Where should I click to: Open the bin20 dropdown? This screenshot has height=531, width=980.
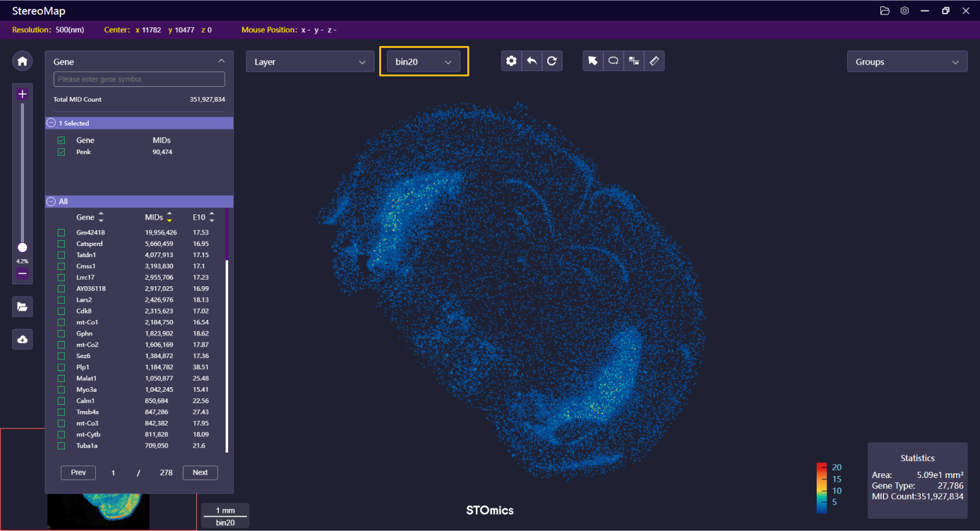click(423, 62)
